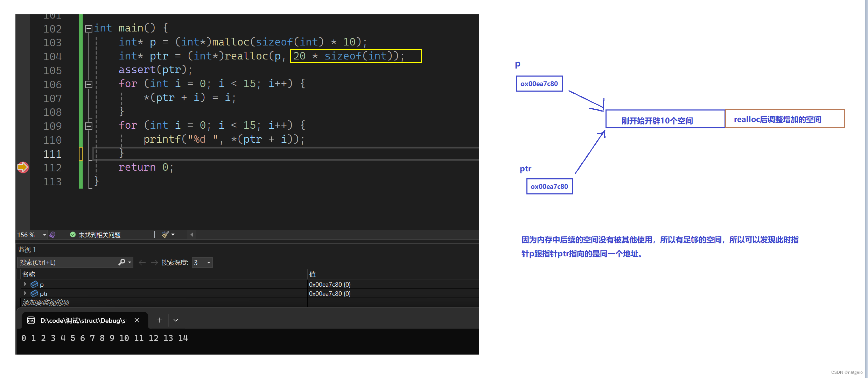Screen dimensions: 868x378
Task: Click the back arrow in the watch toolbar
Action: (142, 262)
